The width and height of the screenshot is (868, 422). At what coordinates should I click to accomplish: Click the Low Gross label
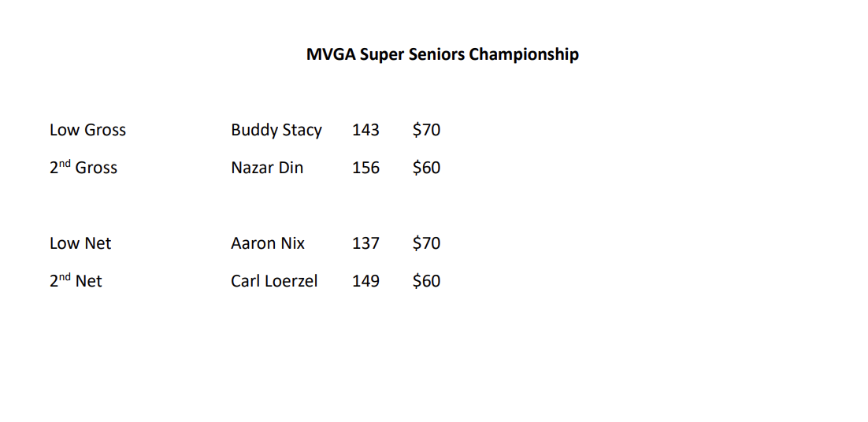(87, 130)
